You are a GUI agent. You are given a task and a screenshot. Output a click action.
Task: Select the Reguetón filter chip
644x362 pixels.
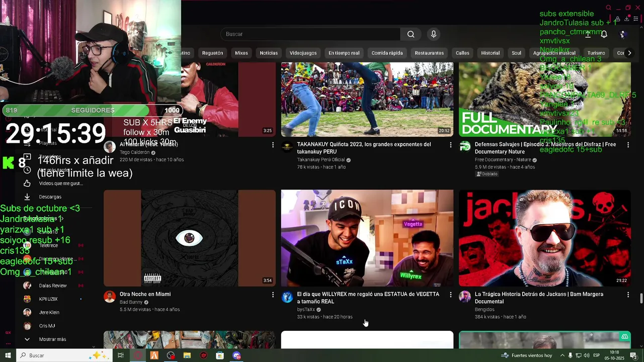(212, 53)
